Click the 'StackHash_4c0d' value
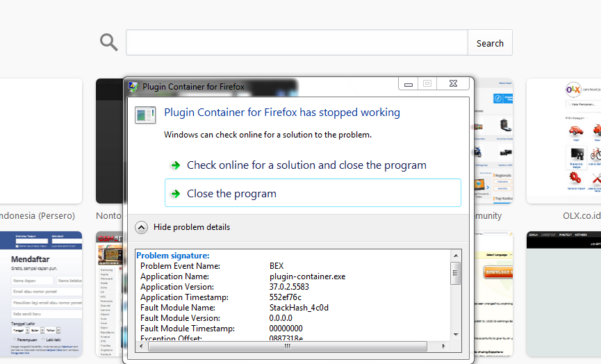 click(299, 307)
